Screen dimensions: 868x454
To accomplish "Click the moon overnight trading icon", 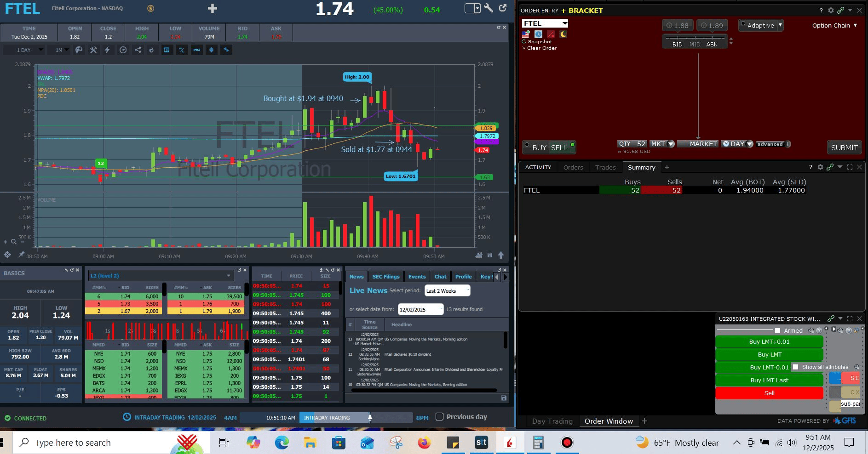I will (x=563, y=34).
